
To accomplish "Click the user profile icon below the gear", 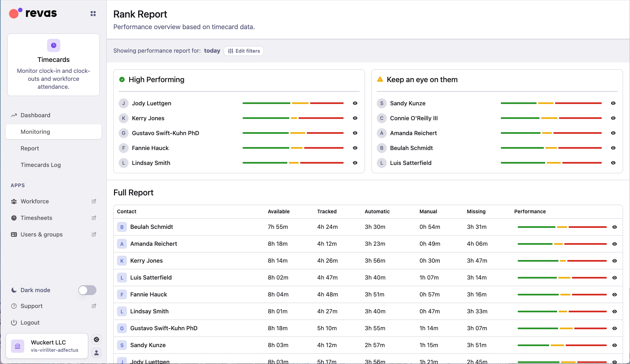I will pos(96,353).
